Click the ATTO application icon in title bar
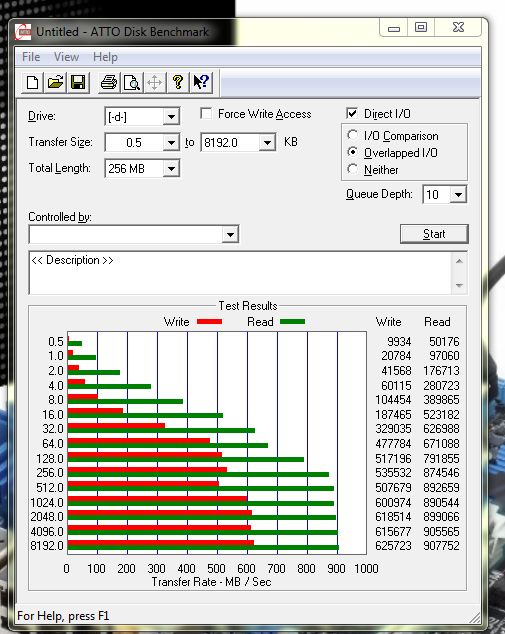Screen dimensions: 505x634 tap(23, 32)
